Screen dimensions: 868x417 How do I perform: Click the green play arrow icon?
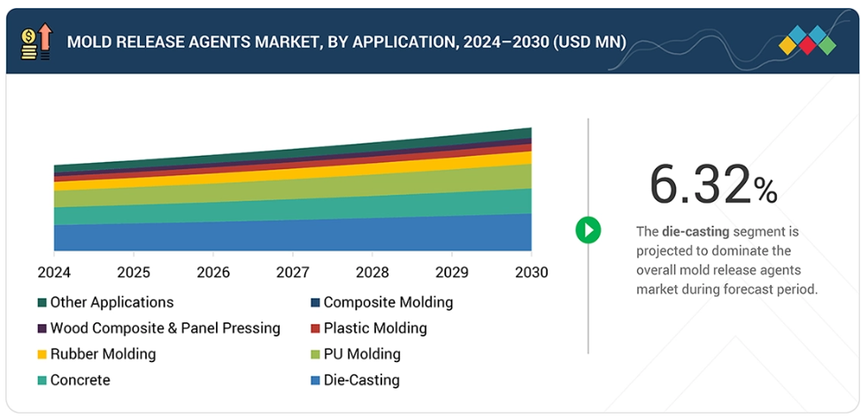point(588,230)
